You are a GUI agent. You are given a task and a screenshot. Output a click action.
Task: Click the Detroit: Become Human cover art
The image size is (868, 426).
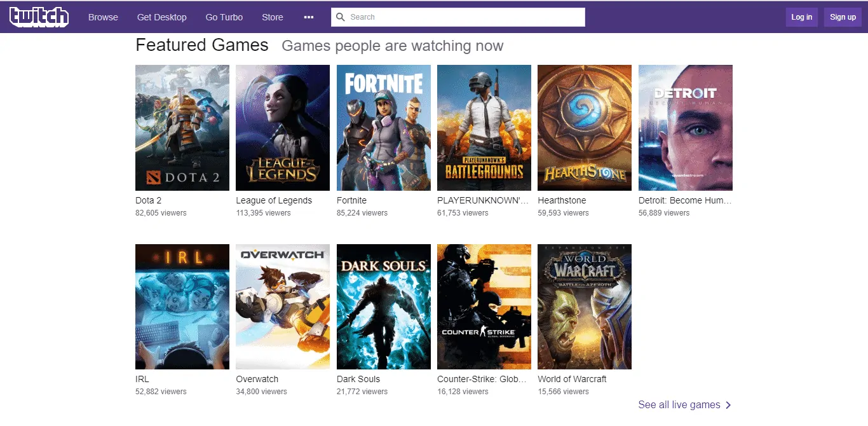[x=685, y=127]
